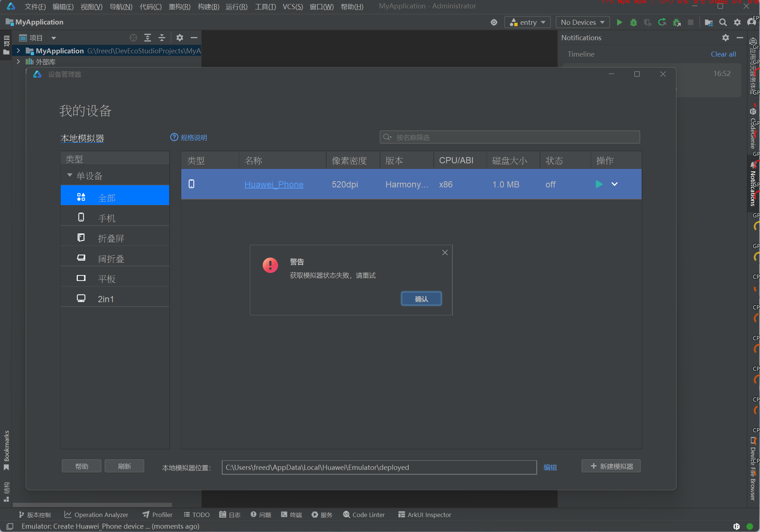Start the Huawei_Phone emulator play button
The image size is (760, 532).
click(599, 184)
